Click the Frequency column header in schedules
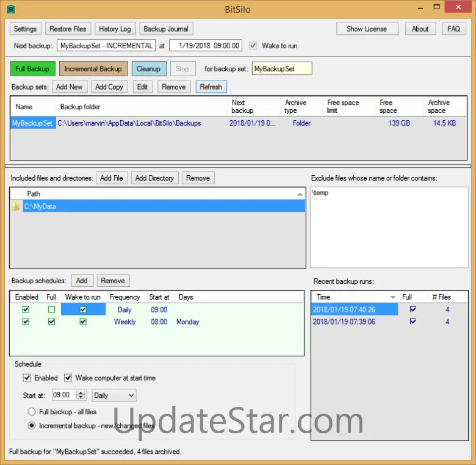 point(124,297)
